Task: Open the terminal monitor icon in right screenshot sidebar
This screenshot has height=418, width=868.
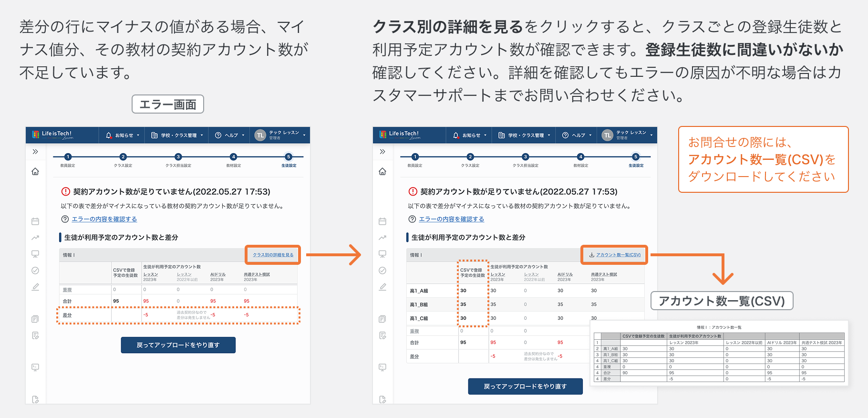Action: [382, 367]
